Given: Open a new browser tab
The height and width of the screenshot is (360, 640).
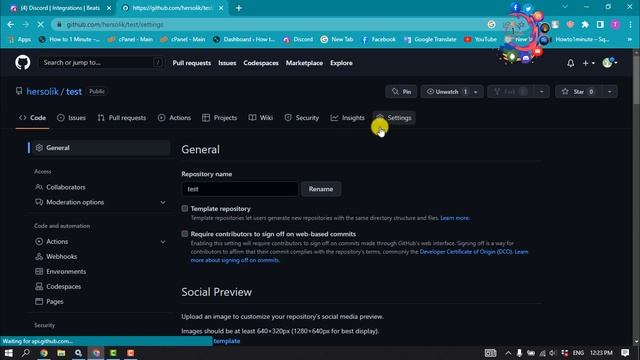Looking at the screenshot, I should [239, 8].
